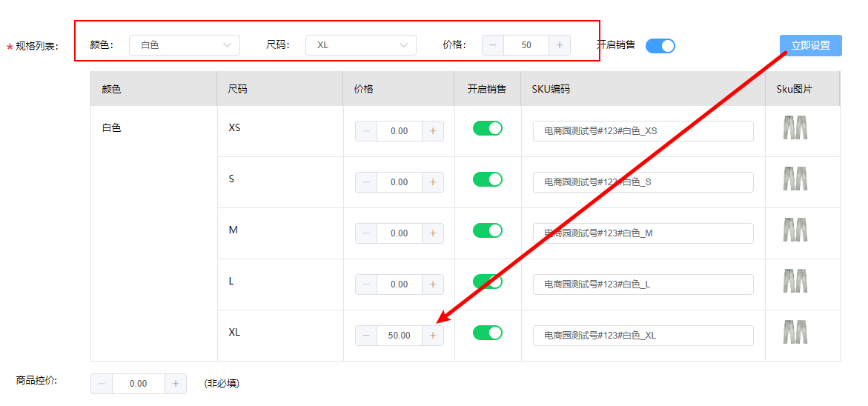The width and height of the screenshot is (868, 406).
Task: Click the 规格列表 label
Action: 37,47
